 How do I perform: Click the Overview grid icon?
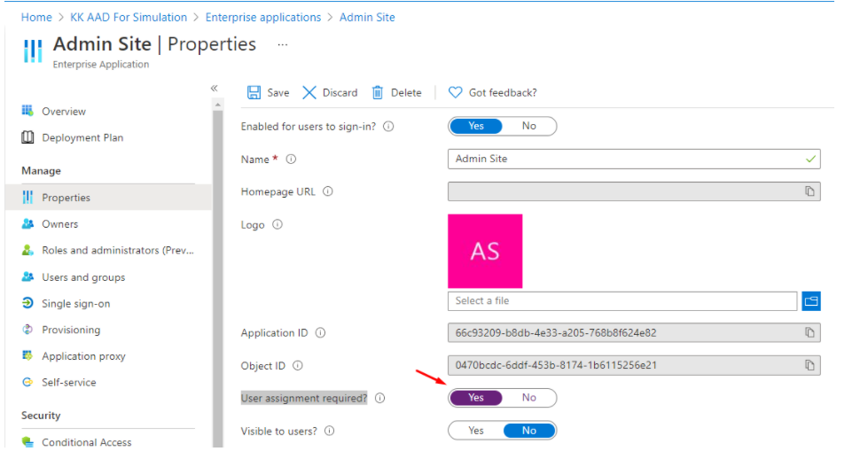[x=27, y=111]
